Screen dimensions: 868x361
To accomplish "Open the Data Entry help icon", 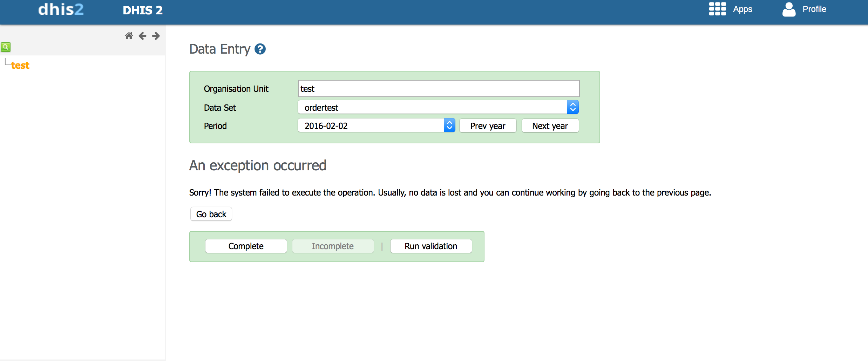I will click(260, 49).
